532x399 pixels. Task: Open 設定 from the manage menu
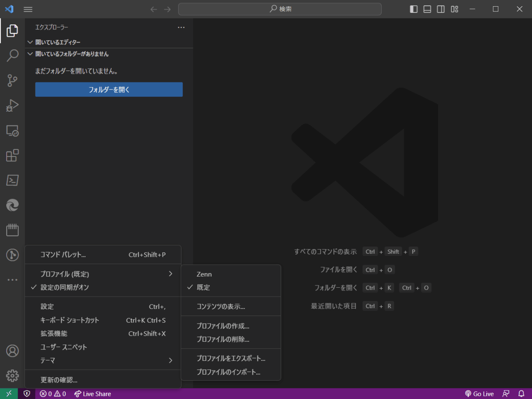(103, 307)
